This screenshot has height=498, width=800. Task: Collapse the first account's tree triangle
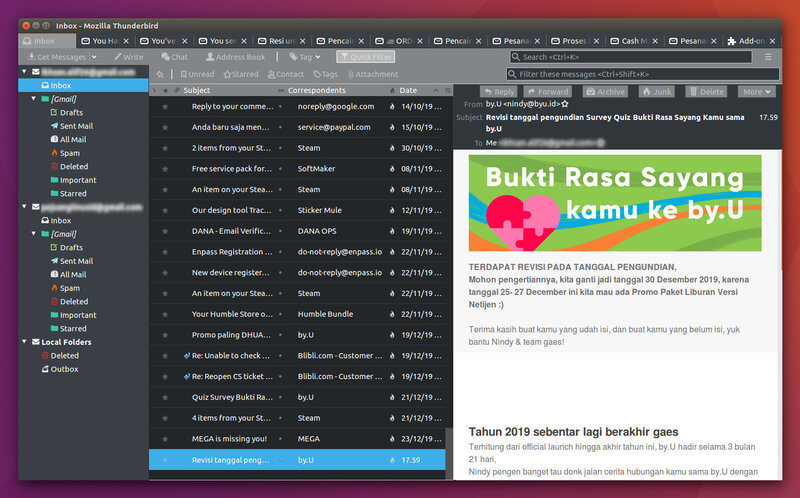(x=24, y=71)
